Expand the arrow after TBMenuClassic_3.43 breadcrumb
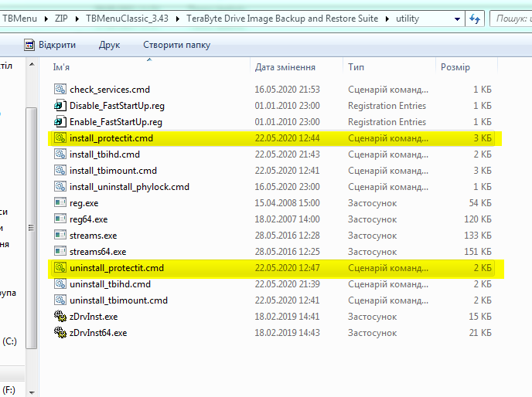 [177, 19]
